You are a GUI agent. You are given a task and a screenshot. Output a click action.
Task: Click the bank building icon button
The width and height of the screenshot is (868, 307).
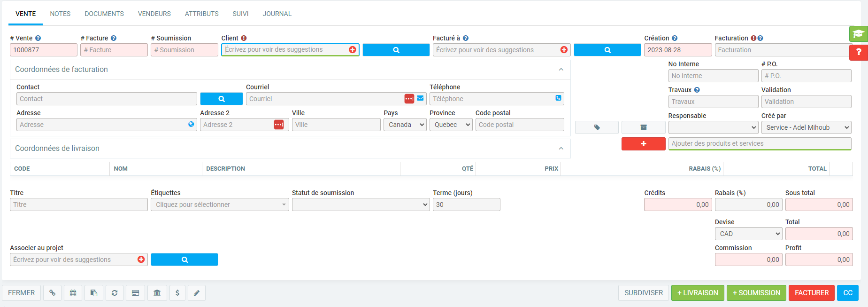click(157, 293)
